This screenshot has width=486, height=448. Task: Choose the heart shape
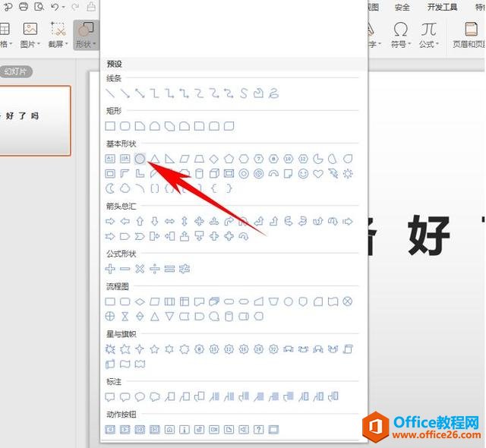click(318, 174)
